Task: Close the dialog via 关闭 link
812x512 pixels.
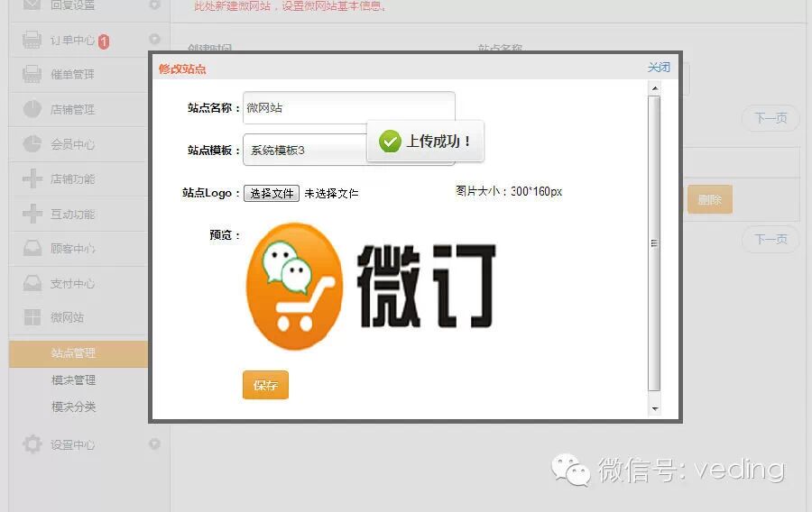Action: coord(659,68)
